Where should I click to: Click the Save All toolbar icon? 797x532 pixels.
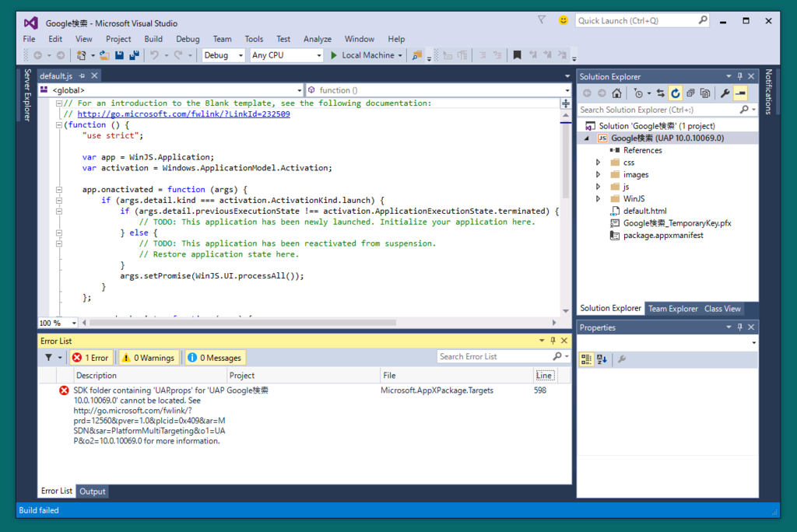click(x=134, y=55)
